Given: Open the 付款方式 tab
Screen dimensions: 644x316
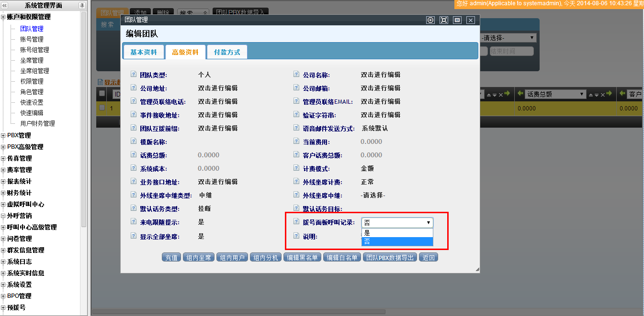Looking at the screenshot, I should click(227, 52).
